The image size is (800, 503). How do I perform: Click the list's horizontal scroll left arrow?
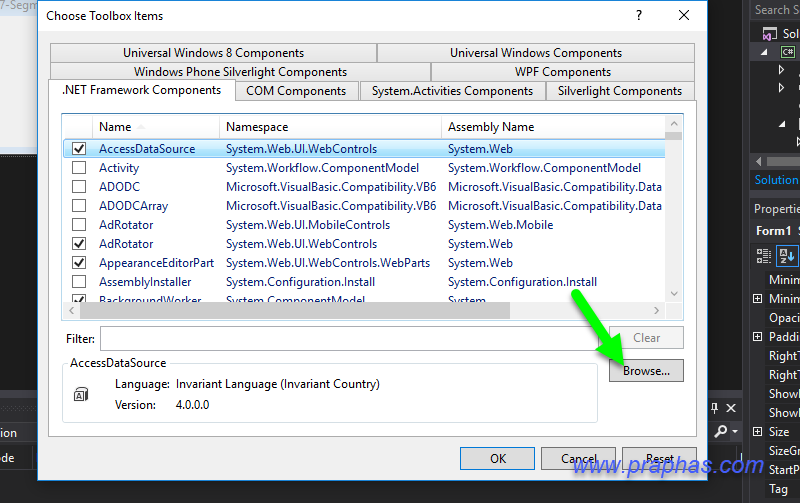point(71,311)
